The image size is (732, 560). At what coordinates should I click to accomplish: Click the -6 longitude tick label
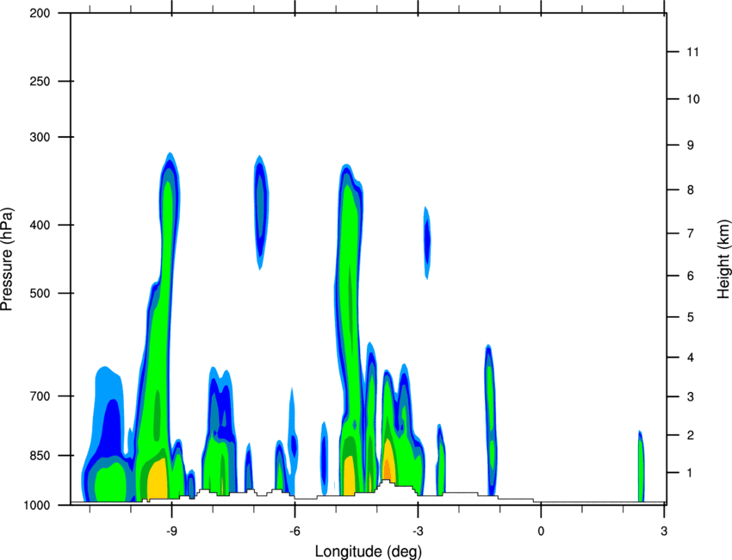[295, 532]
